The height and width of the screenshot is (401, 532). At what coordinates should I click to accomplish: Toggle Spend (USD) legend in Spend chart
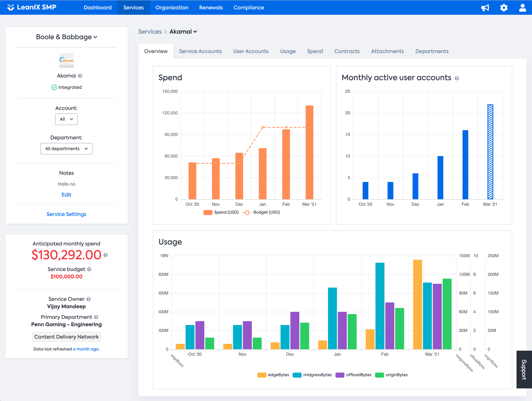(221, 212)
